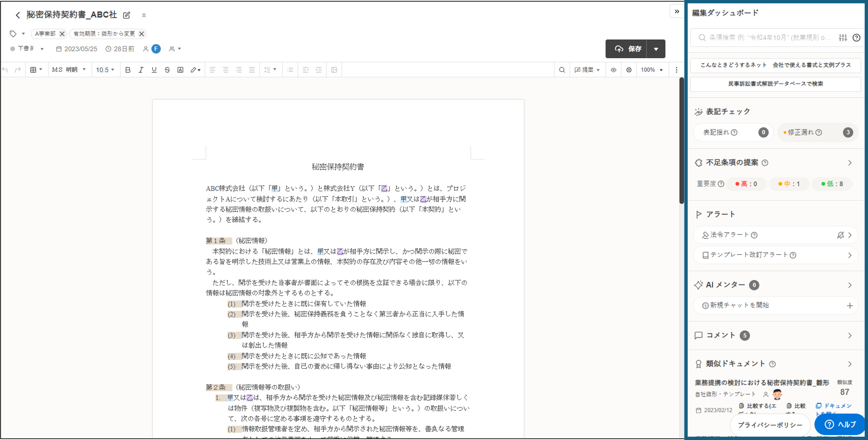Toggle underline formatting
Screen dimensions: 868x440
[154, 70]
